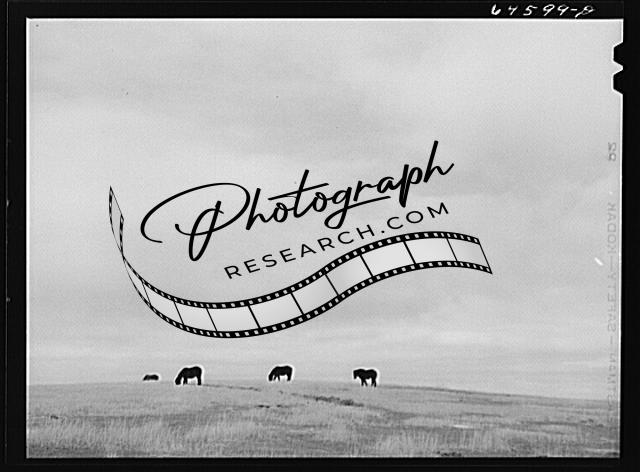Select the rightmost horse on the hilltop
Image resolution: width=640 pixels, height=472 pixels.
(x=366, y=376)
